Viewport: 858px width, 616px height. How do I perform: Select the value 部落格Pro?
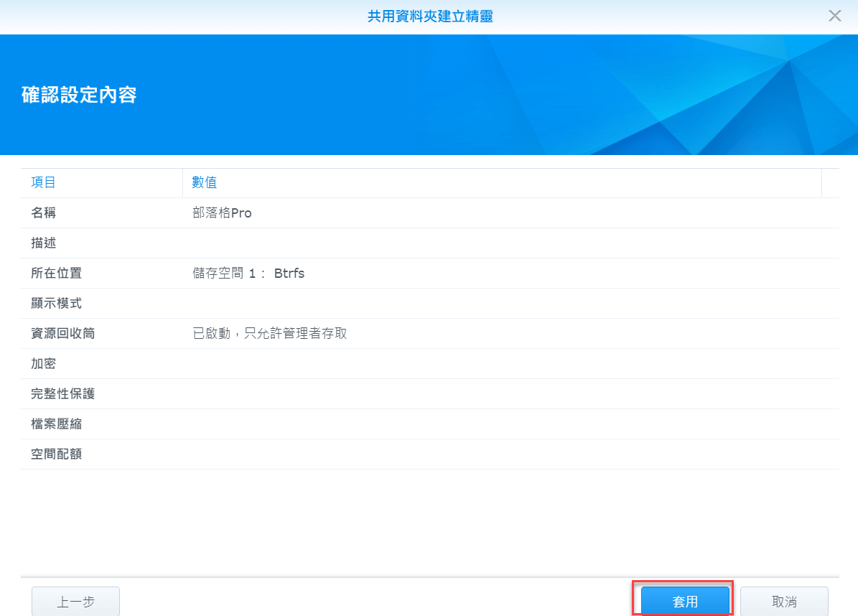[222, 213]
